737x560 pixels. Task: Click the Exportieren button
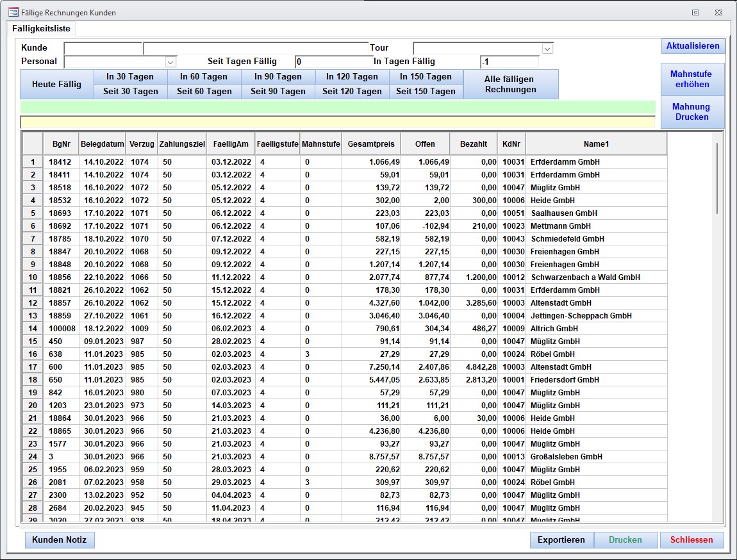tap(561, 540)
